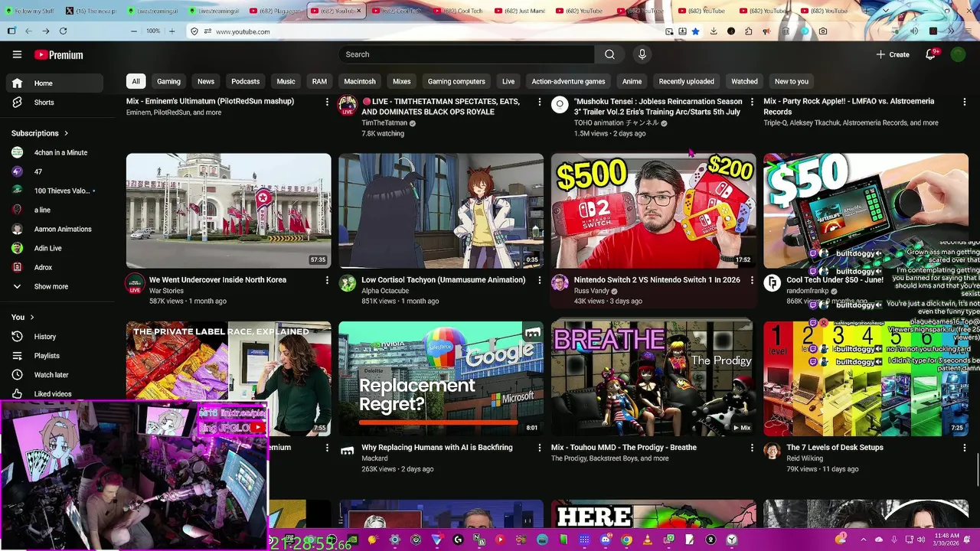980x551 pixels.
Task: Click the blue bookmark star icon
Action: (x=695, y=31)
